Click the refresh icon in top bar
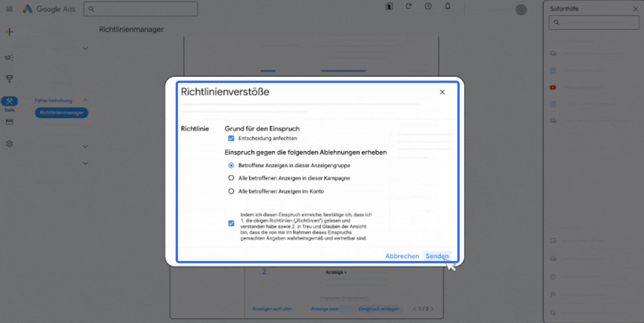 point(409,6)
